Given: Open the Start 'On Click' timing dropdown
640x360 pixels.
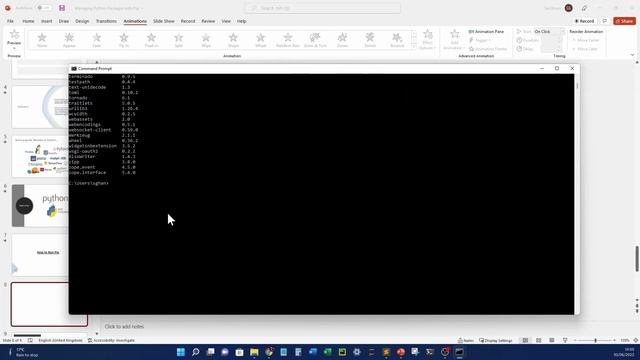Looking at the screenshot, I should pyautogui.click(x=549, y=31).
